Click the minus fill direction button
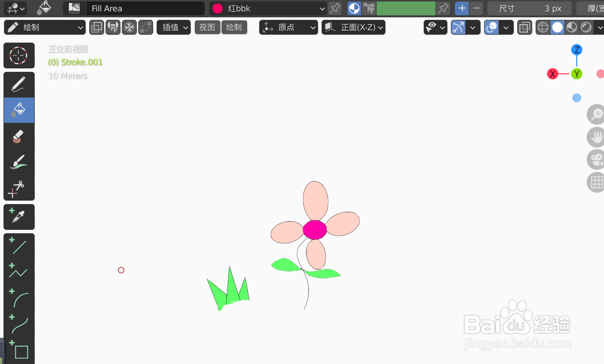 pos(476,8)
